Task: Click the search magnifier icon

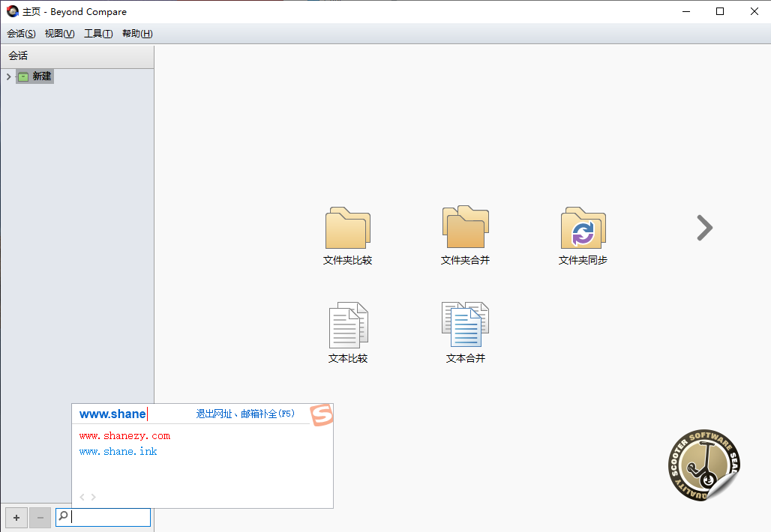Action: [61, 517]
